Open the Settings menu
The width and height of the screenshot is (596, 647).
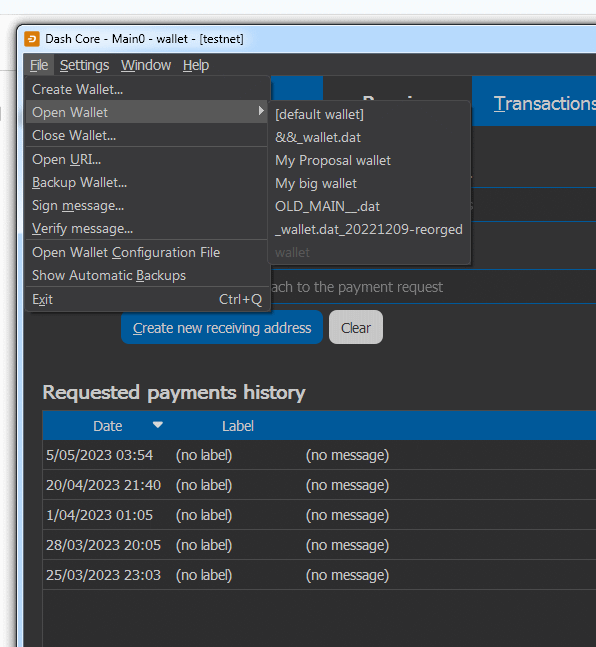click(x=84, y=65)
